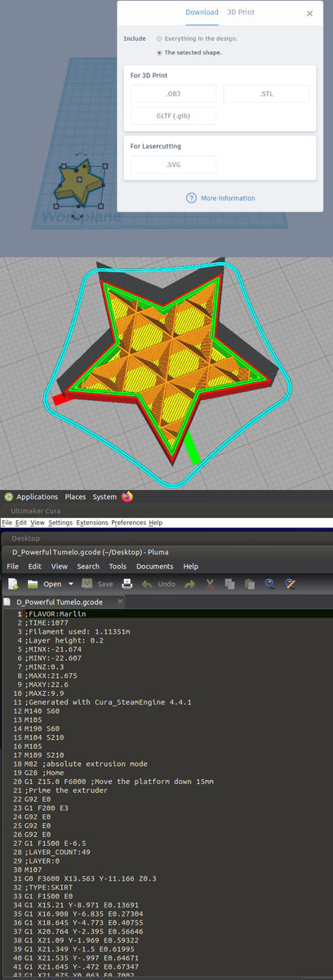Open Cura's Edit menu
The height and width of the screenshot is (980, 333).
click(21, 523)
